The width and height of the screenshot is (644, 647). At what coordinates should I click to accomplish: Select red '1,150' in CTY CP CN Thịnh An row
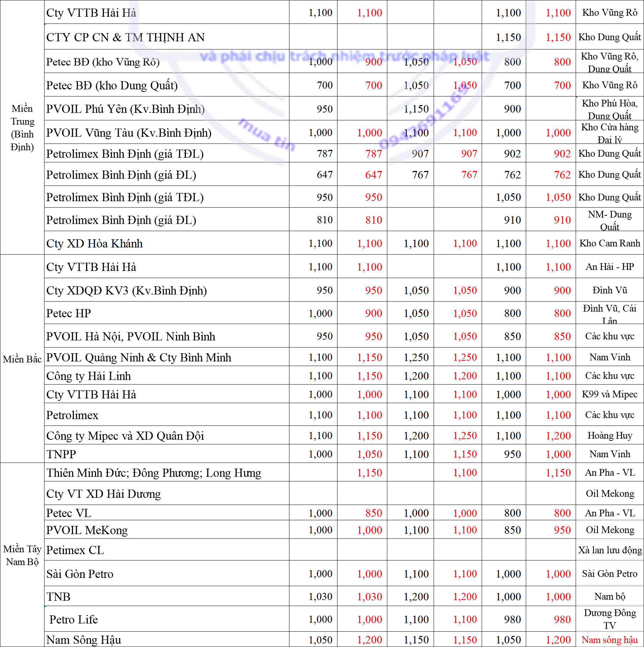tap(558, 37)
